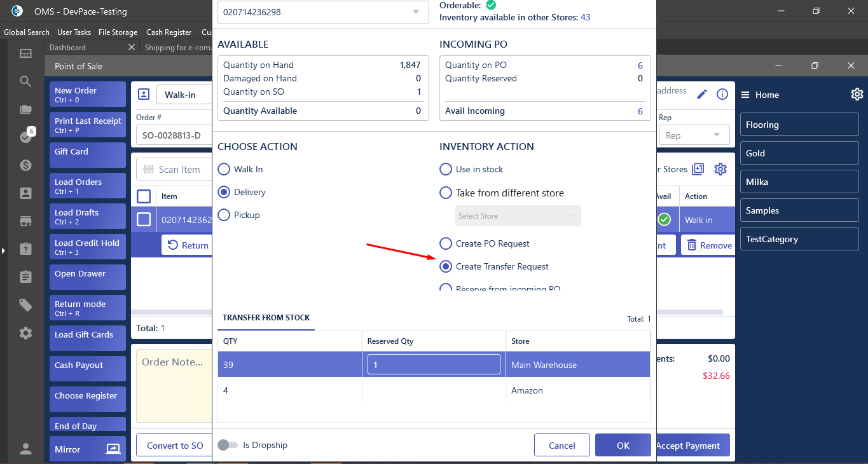Select the Delivery action radio

(x=224, y=192)
